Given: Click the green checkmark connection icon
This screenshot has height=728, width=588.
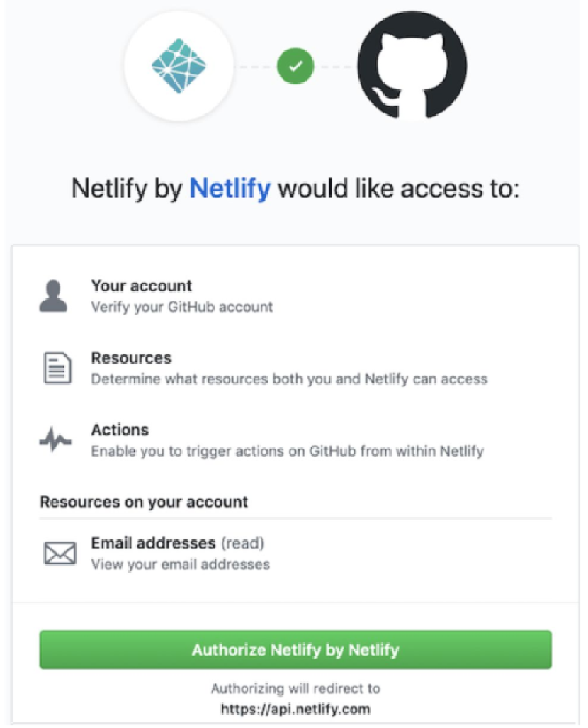Looking at the screenshot, I should point(295,66).
